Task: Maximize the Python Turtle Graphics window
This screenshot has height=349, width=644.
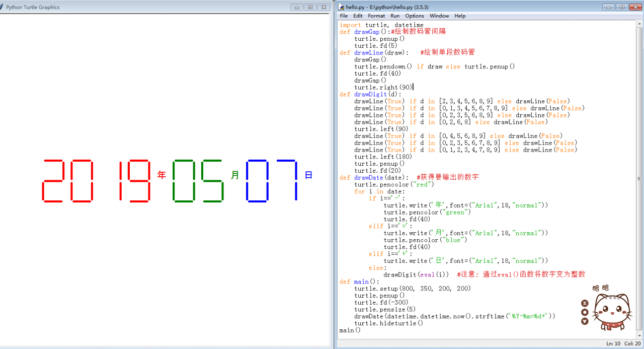Action: tap(310, 7)
